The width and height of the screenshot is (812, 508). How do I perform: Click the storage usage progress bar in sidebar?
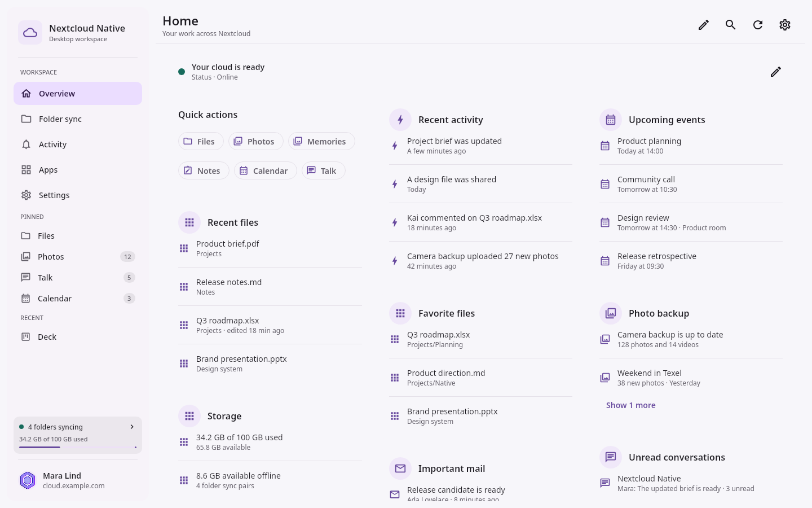(78, 448)
